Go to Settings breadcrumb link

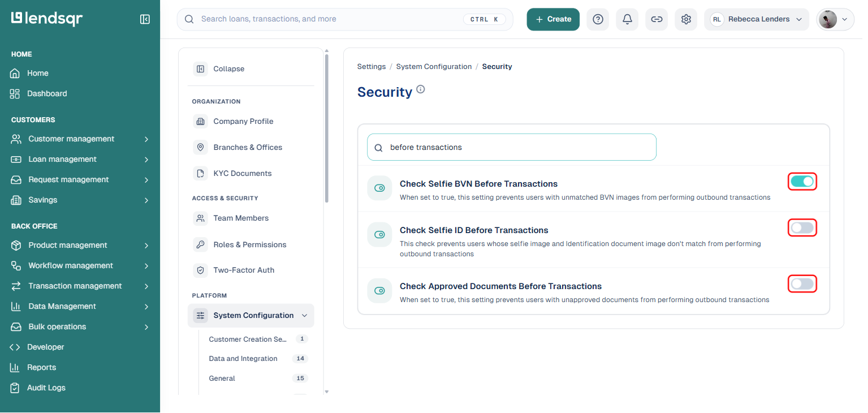click(372, 67)
